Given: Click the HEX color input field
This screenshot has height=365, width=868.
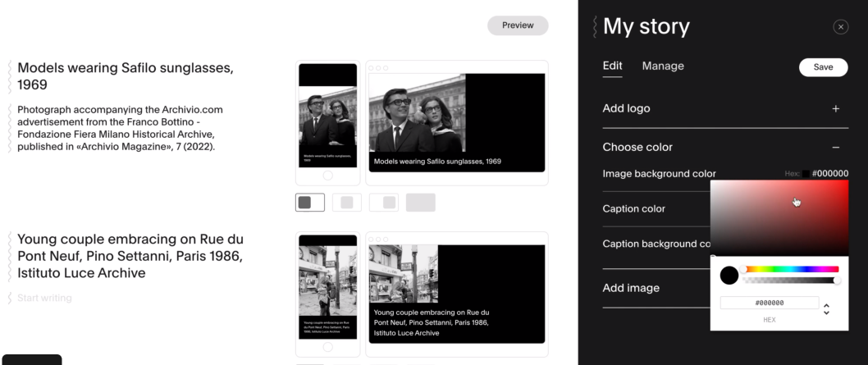Looking at the screenshot, I should (x=770, y=303).
